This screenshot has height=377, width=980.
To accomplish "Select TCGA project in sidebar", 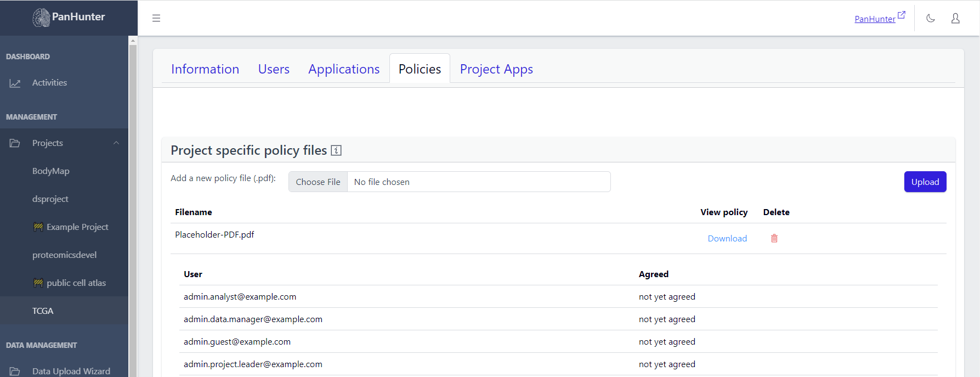I will coord(43,311).
